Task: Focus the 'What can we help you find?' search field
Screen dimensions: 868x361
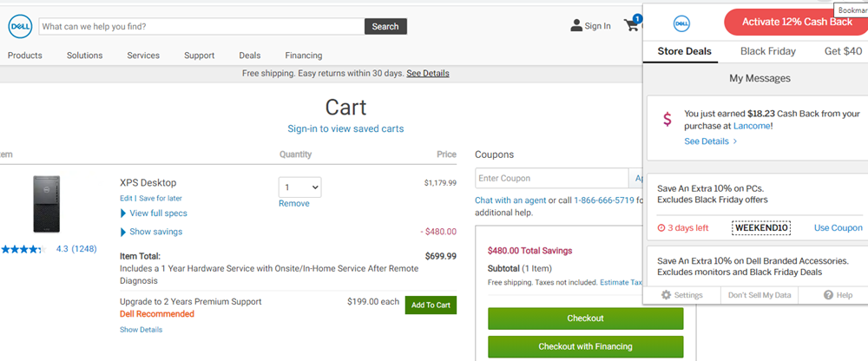Action: point(201,26)
